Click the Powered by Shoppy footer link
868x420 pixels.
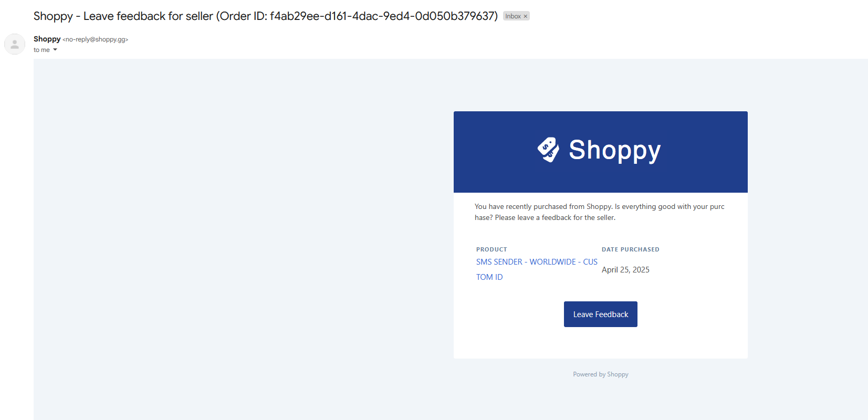tap(600, 374)
